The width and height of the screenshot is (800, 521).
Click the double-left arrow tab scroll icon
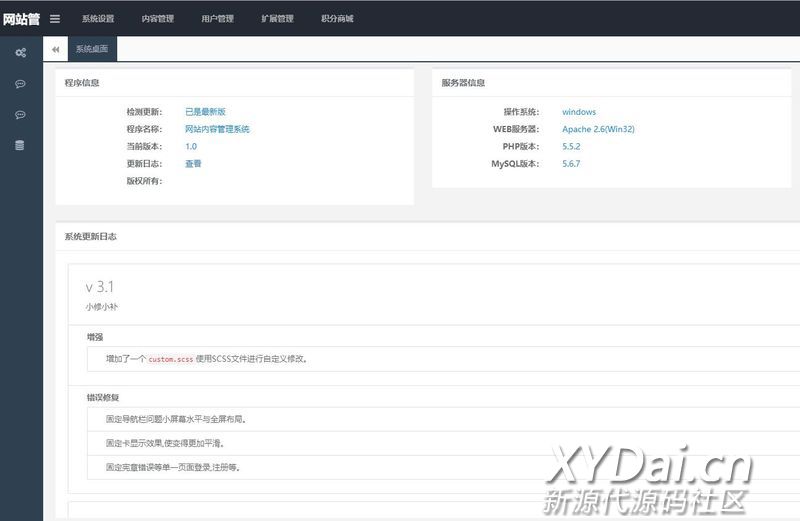point(56,49)
